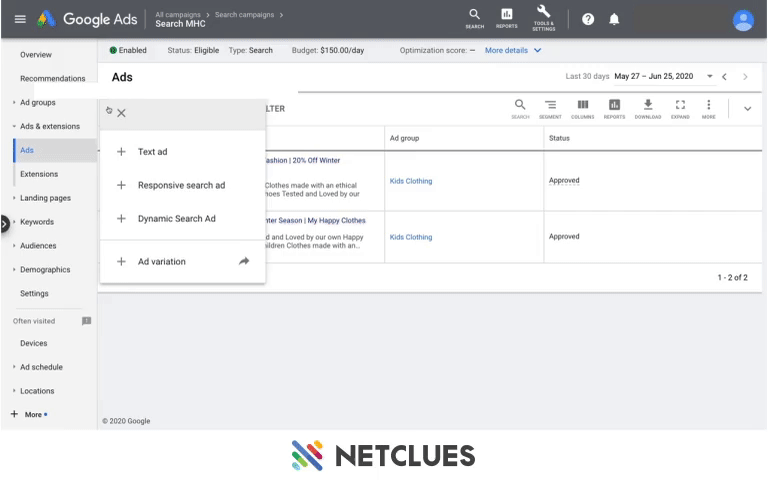Expand the table to full screen
The height and width of the screenshot is (482, 768).
680,108
